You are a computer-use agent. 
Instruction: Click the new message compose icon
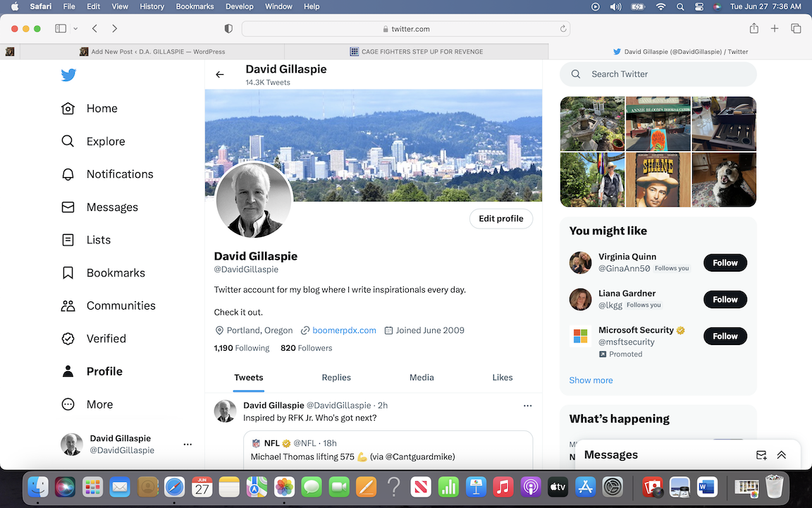[x=761, y=455]
